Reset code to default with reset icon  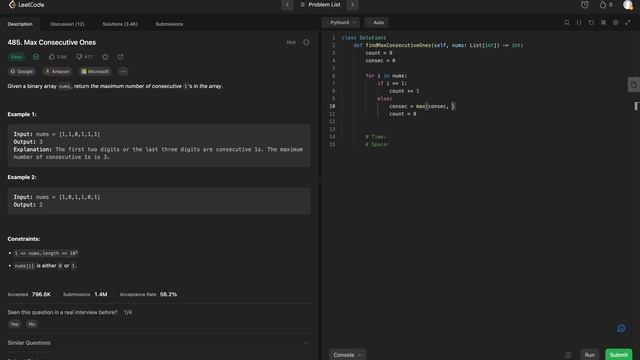click(591, 22)
